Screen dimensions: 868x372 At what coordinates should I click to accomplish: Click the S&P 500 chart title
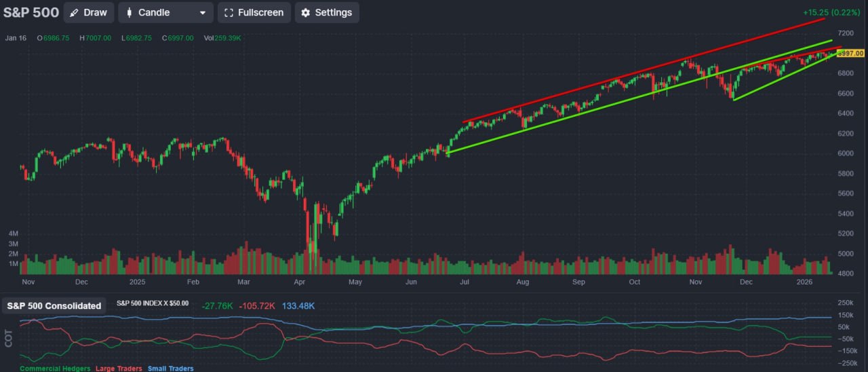click(x=31, y=12)
